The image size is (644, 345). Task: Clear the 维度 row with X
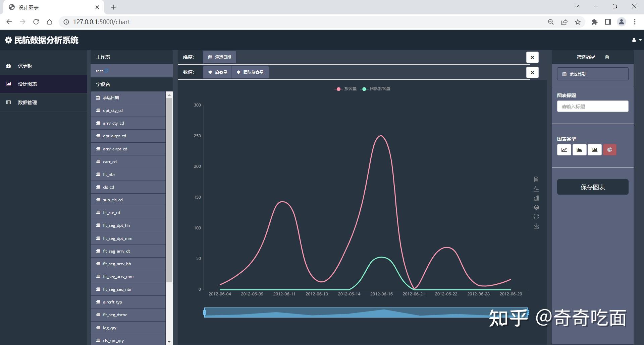(x=532, y=57)
